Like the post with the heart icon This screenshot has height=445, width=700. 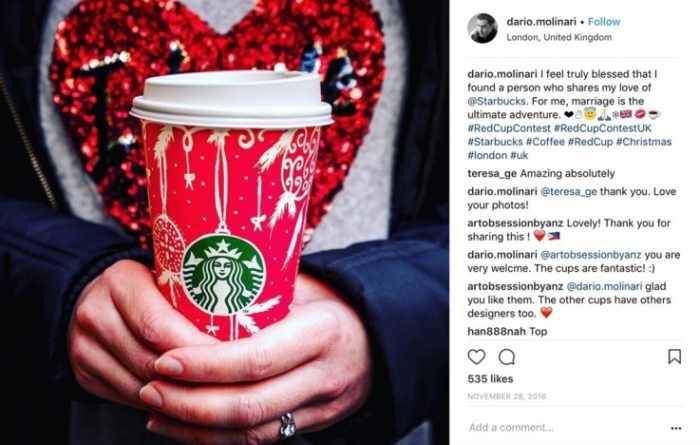coord(476,357)
